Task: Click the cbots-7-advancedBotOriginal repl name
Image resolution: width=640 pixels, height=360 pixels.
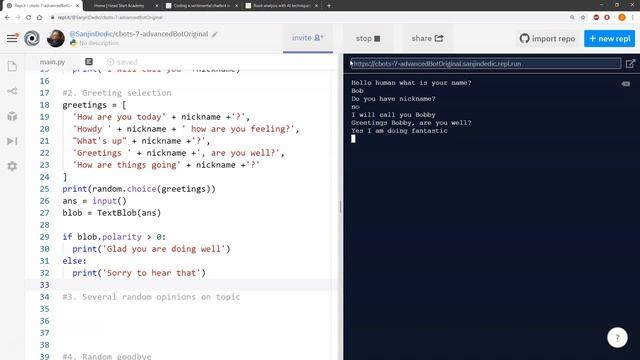Action: [x=161, y=34]
